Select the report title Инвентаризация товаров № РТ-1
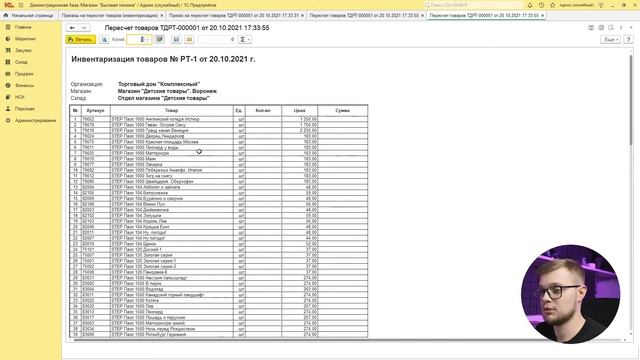Screen dimensions: 640x360 [163, 59]
